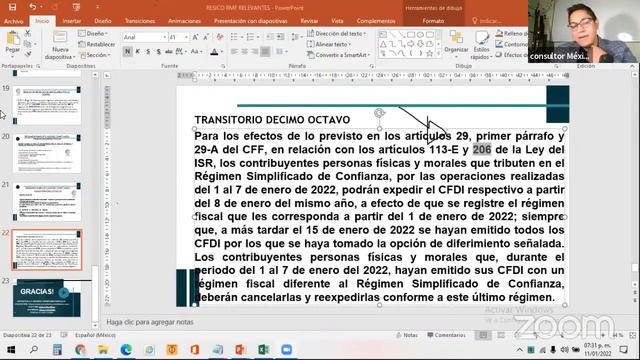Center text in Párrafo group
Image resolution: width=640 pixels, height=360 pixels.
click(244, 51)
